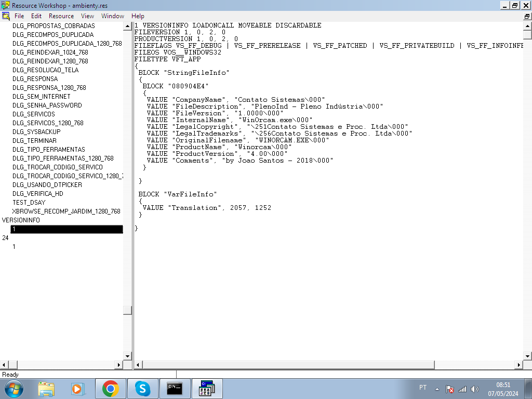Viewport: 532px width, 399px height.
Task: Click the Translation value line in script
Action: coord(207,208)
